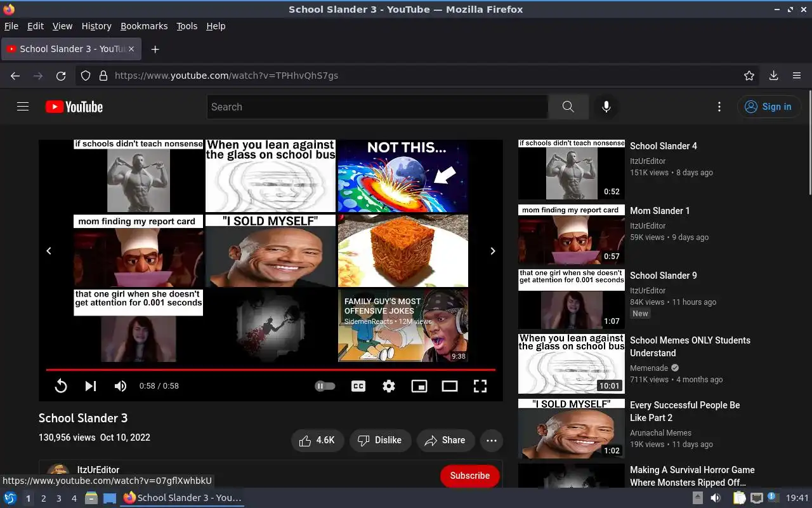This screenshot has width=812, height=508.
Task: Open player settings gear
Action: (389, 385)
